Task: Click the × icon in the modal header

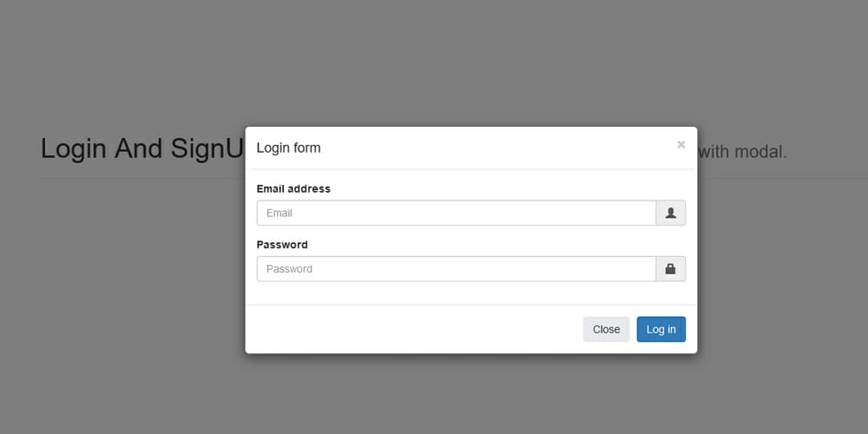Action: [x=681, y=145]
